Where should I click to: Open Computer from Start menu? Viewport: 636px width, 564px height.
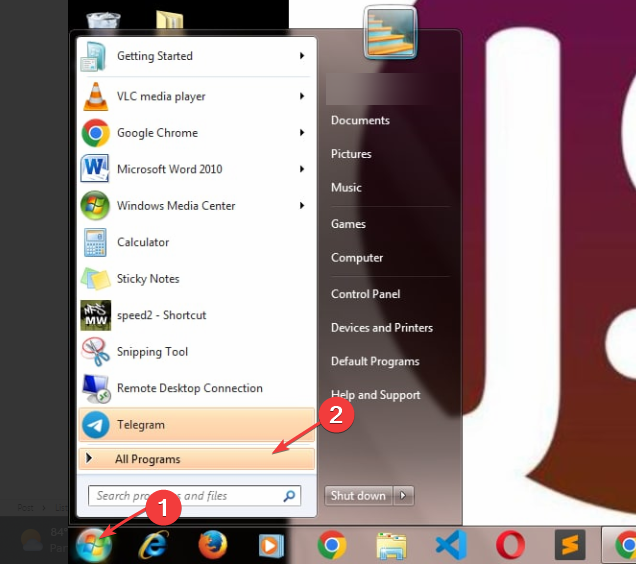pyautogui.click(x=357, y=258)
